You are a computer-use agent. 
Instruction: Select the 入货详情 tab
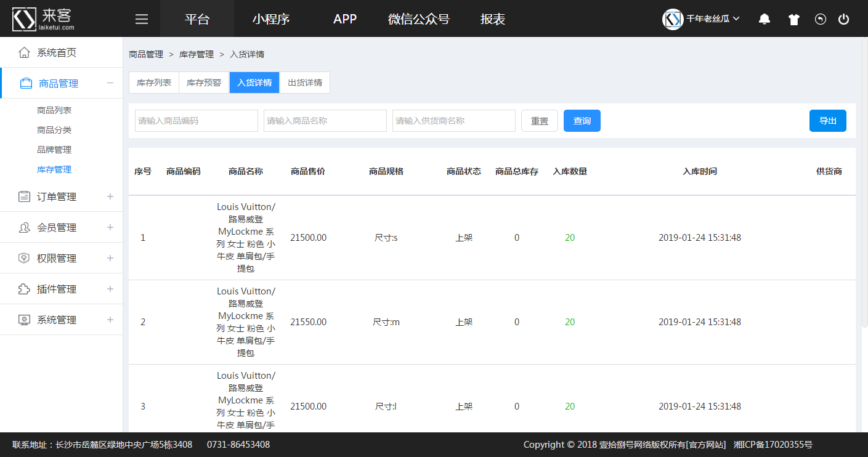(x=254, y=83)
